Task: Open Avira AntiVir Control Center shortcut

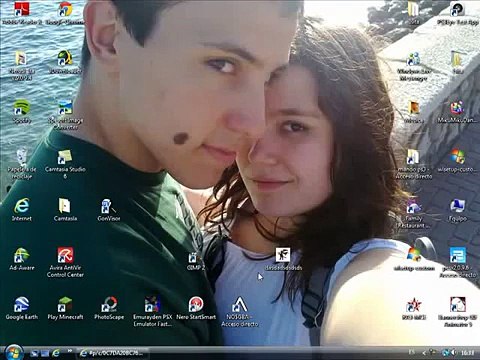Action: pyautogui.click(x=65, y=262)
